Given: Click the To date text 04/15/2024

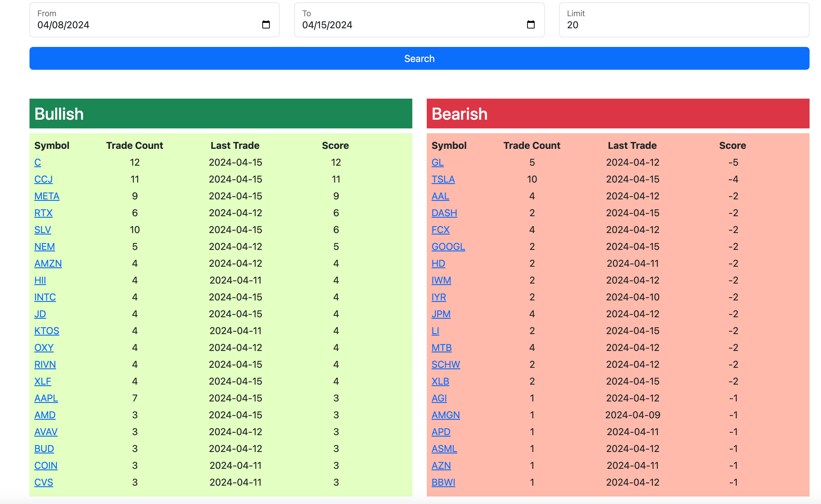Looking at the screenshot, I should (x=327, y=25).
